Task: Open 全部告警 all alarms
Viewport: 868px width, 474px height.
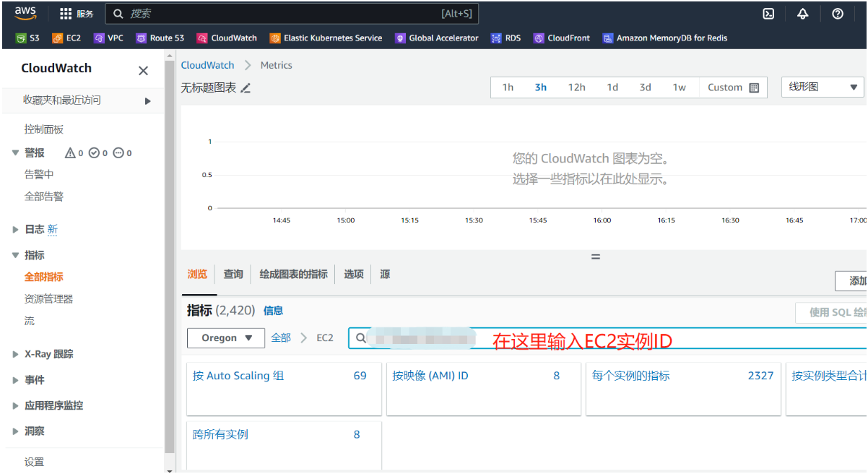Action: 44,197
